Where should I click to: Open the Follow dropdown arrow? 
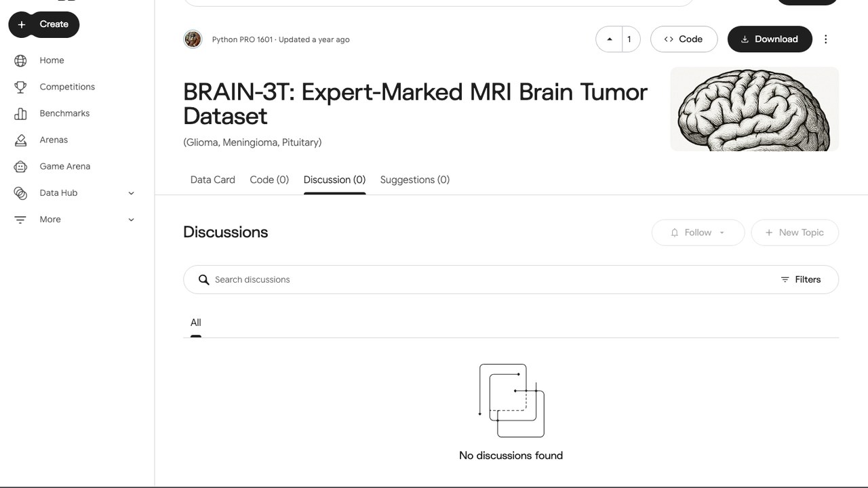click(722, 232)
